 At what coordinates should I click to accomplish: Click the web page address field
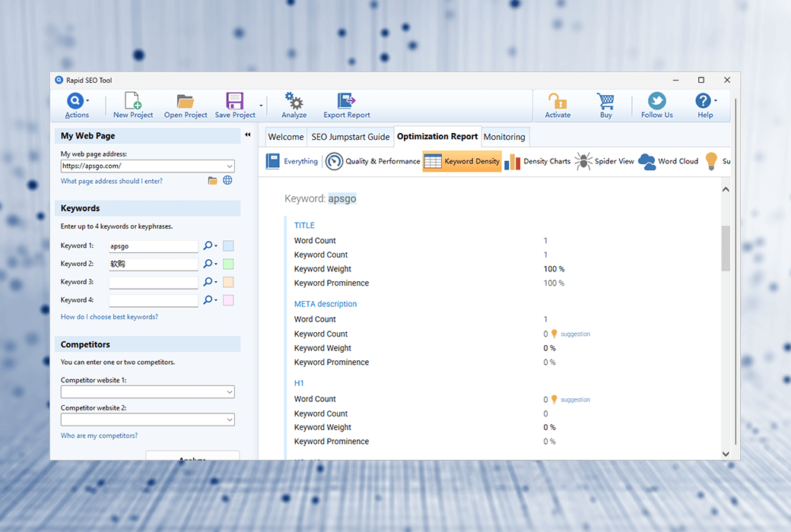tap(143, 166)
